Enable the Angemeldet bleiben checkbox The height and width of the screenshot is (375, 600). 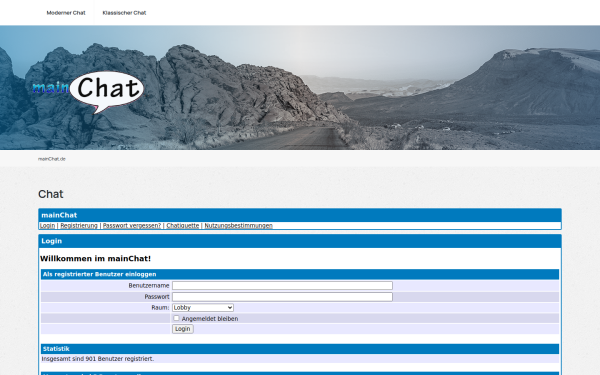coord(176,318)
